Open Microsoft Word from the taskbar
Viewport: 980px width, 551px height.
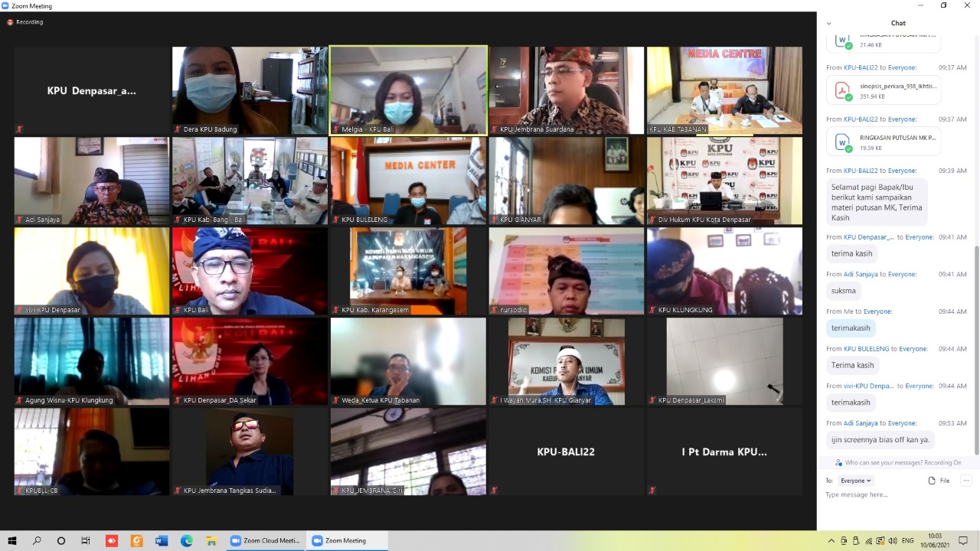161,540
